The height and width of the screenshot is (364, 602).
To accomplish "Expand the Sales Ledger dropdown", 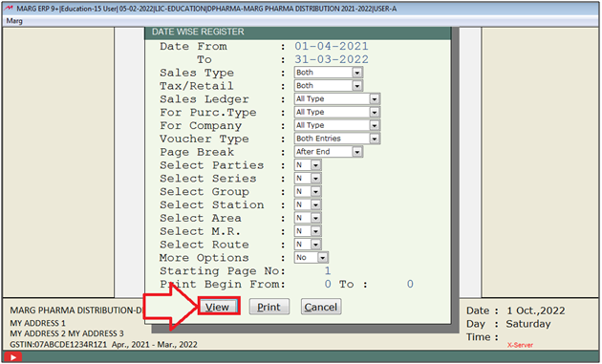I will [375, 99].
